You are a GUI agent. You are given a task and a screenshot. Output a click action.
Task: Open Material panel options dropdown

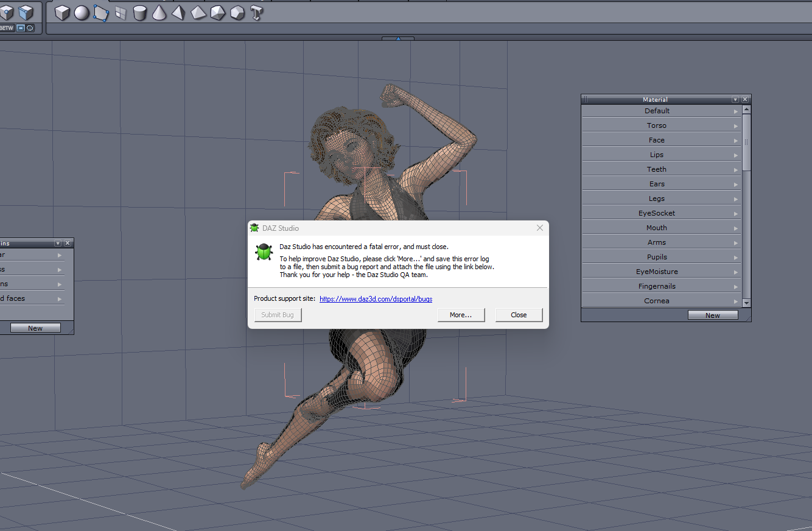[x=735, y=99]
